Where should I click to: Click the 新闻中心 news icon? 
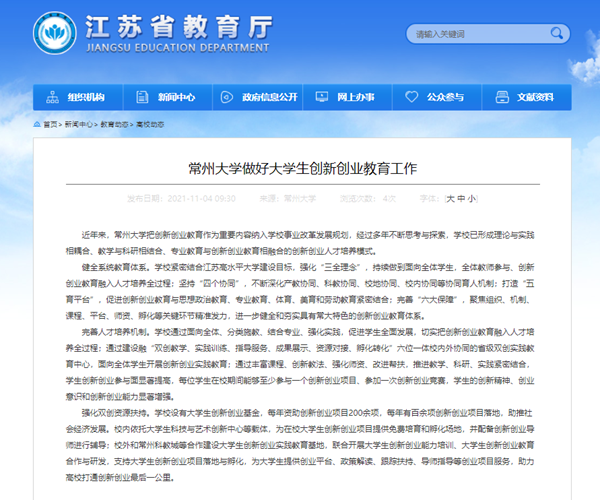[x=143, y=97]
